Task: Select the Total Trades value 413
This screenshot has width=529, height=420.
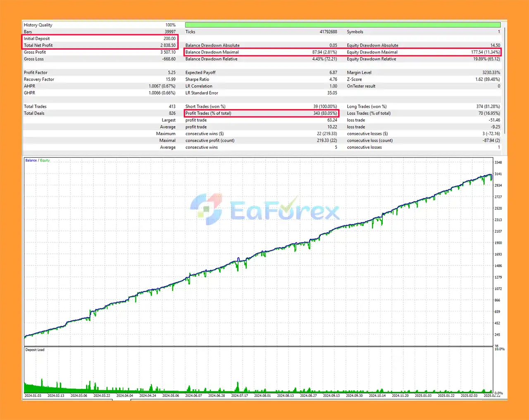Action: [172, 107]
